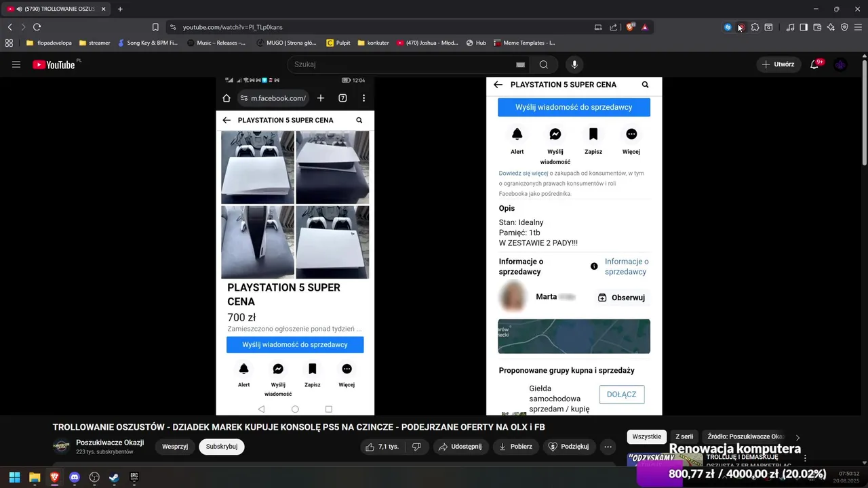Open the Brave Rewards triangle icon

click(644, 27)
